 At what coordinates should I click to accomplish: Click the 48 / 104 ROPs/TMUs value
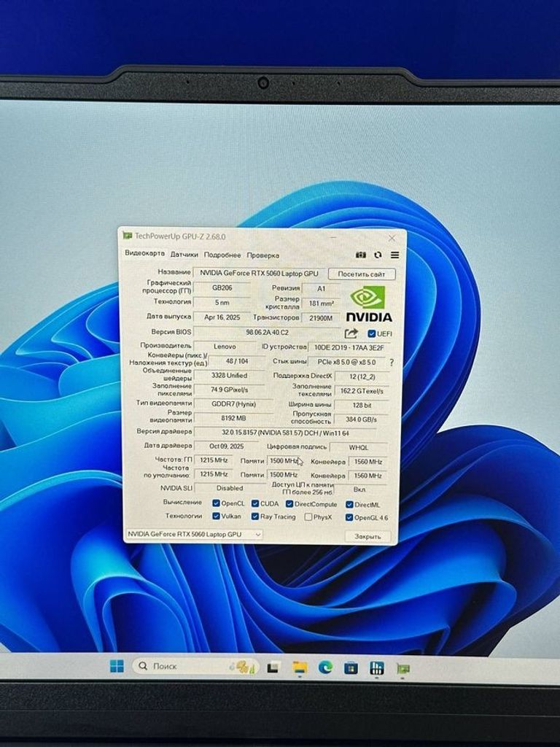[x=237, y=361]
